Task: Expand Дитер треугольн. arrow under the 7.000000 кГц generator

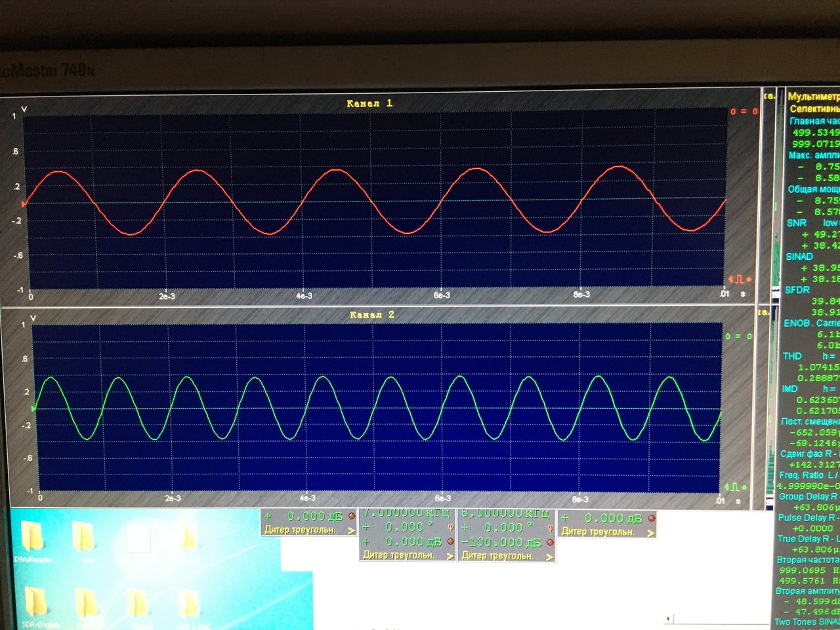Action: click(450, 556)
